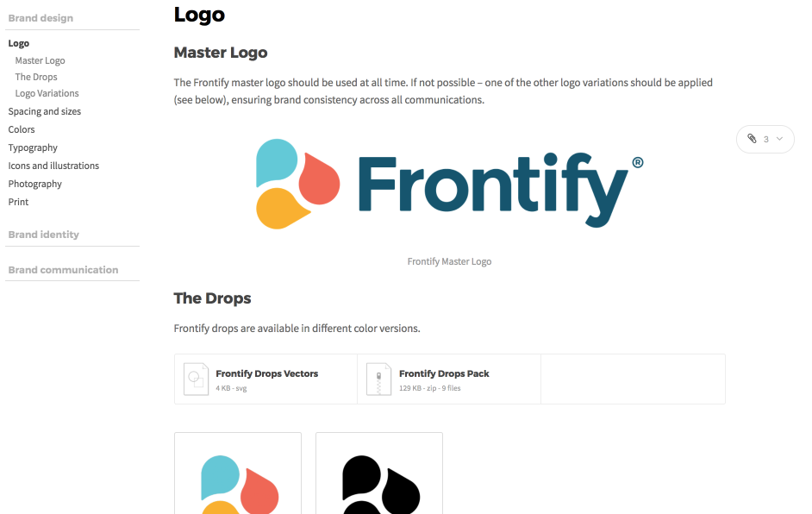The width and height of the screenshot is (812, 514).
Task: Open the Frontify Drops Pack download
Action: point(444,374)
